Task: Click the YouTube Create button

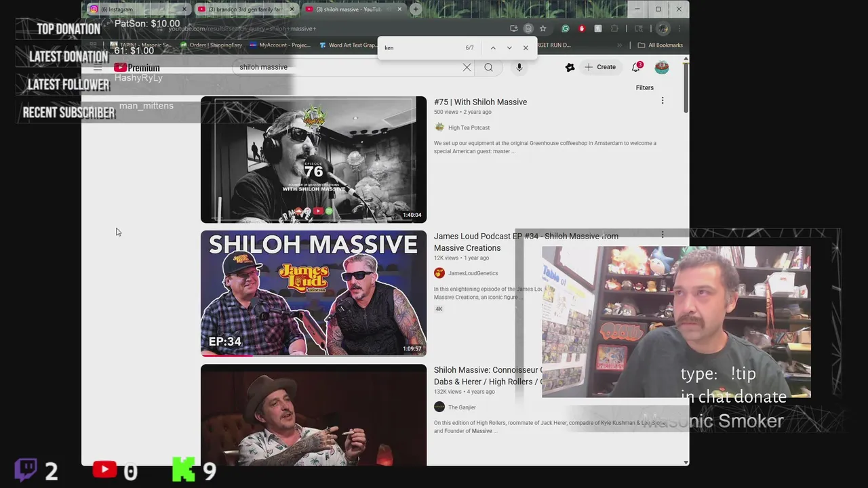Action: pos(600,67)
